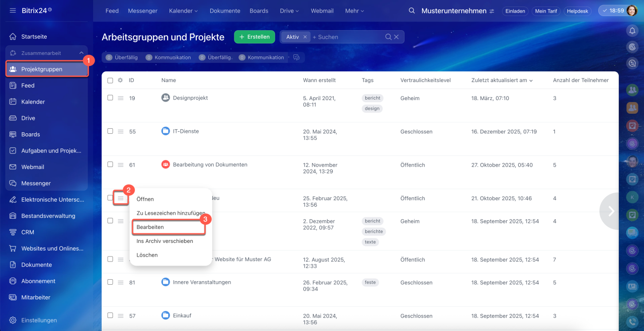Click the Helpdesk button in header

point(577,11)
